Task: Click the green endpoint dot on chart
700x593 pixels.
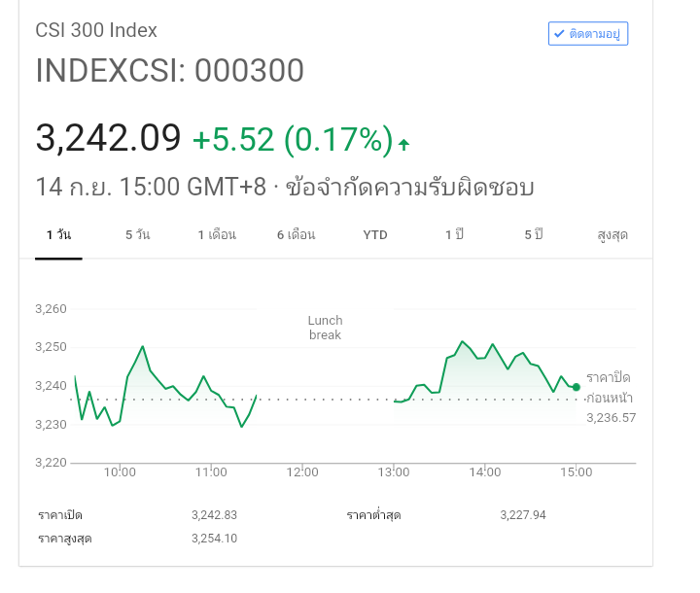Action: [x=577, y=387]
